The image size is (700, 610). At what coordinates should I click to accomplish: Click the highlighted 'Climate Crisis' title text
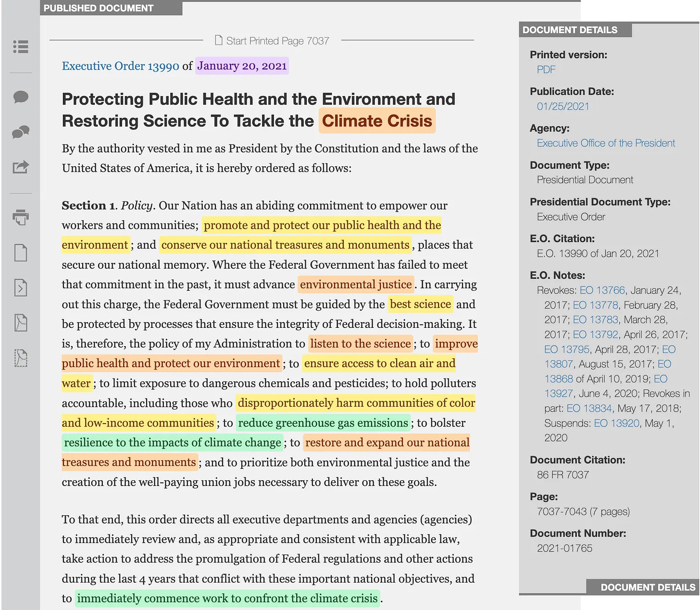(377, 121)
